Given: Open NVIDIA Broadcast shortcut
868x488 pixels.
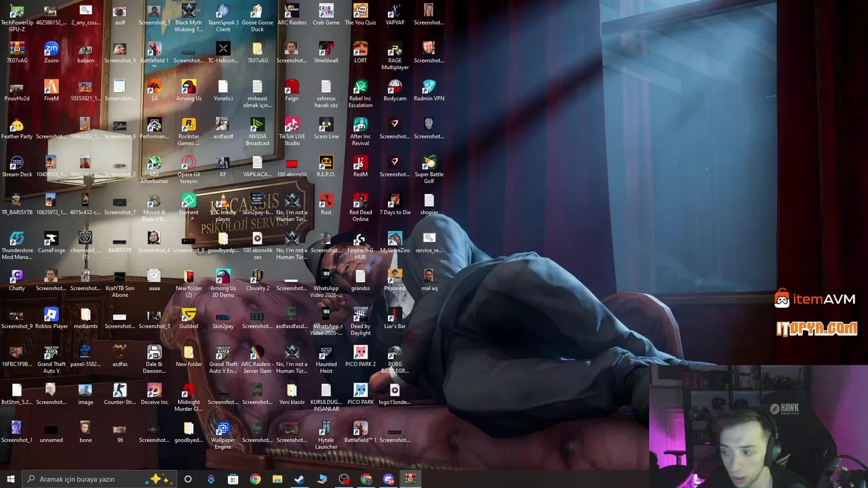Looking at the screenshot, I should click(x=258, y=131).
